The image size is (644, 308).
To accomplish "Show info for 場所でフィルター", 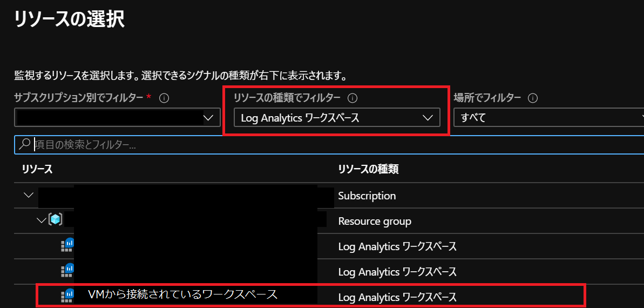I will point(533,98).
